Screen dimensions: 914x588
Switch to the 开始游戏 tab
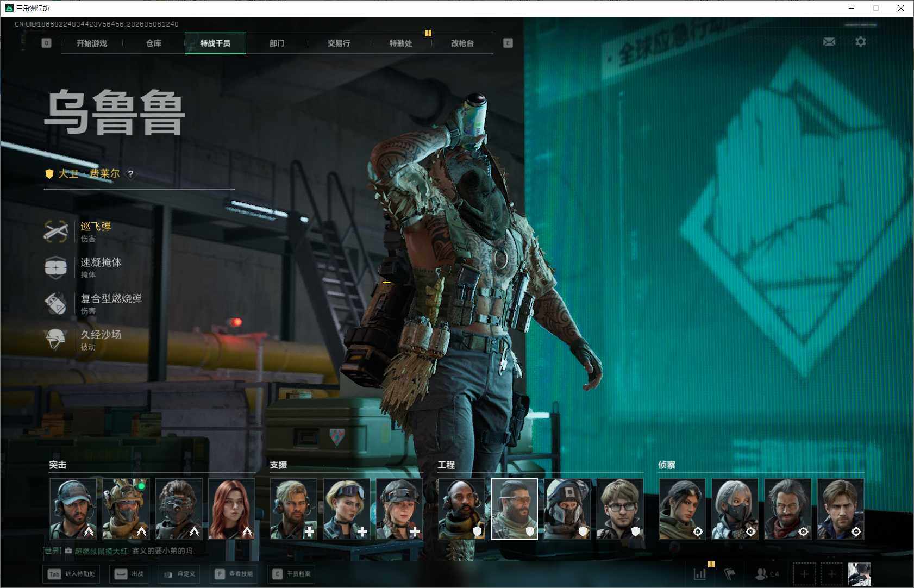click(92, 43)
